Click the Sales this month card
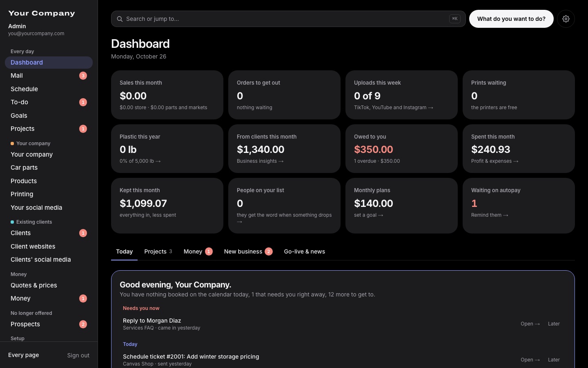The image size is (588, 368). pyautogui.click(x=167, y=95)
